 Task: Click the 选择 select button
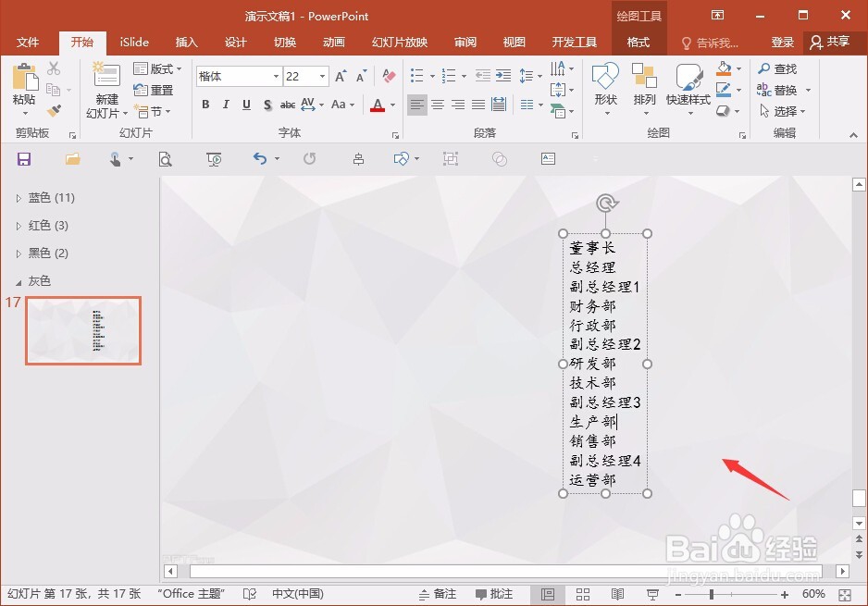[782, 111]
